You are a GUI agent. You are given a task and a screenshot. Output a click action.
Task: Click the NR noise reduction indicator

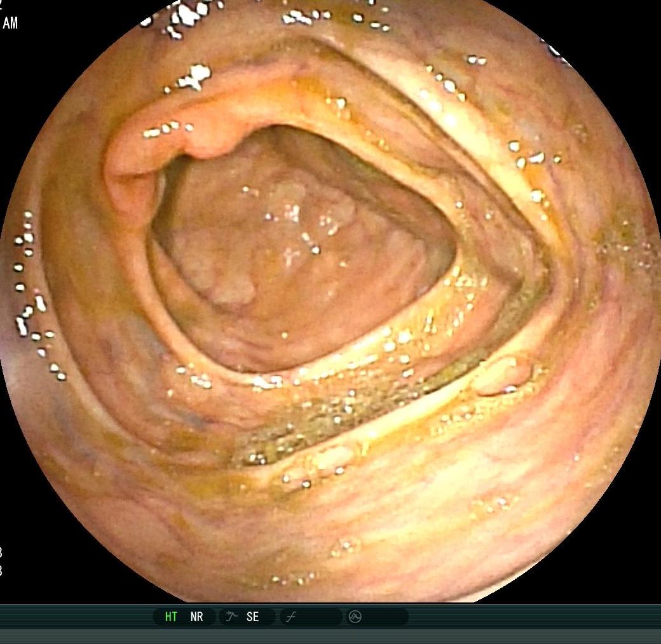coord(196,617)
